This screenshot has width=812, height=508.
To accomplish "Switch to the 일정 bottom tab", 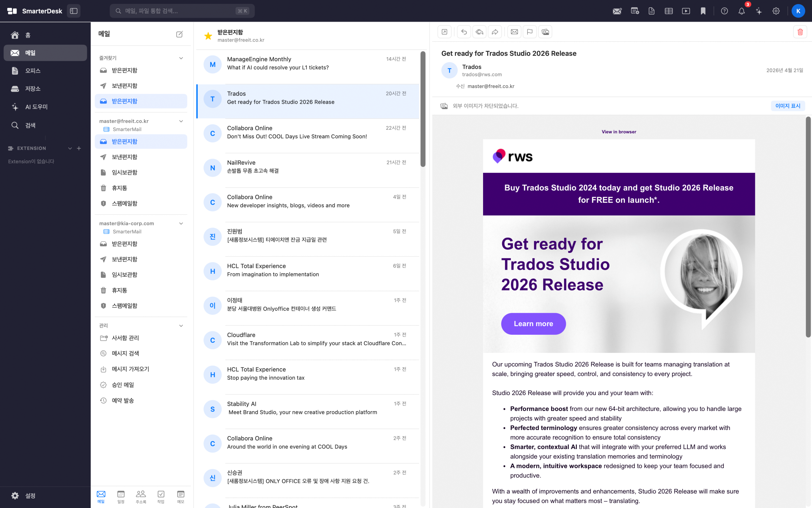I will pos(121,497).
